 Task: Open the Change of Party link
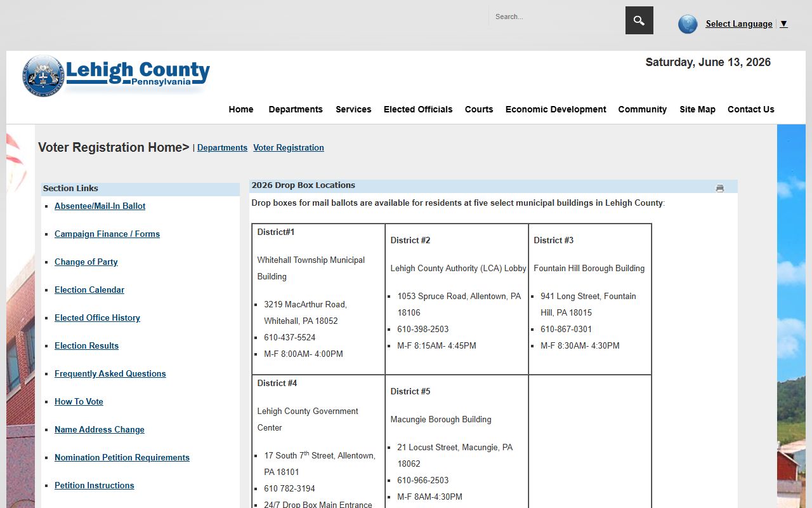(x=86, y=262)
